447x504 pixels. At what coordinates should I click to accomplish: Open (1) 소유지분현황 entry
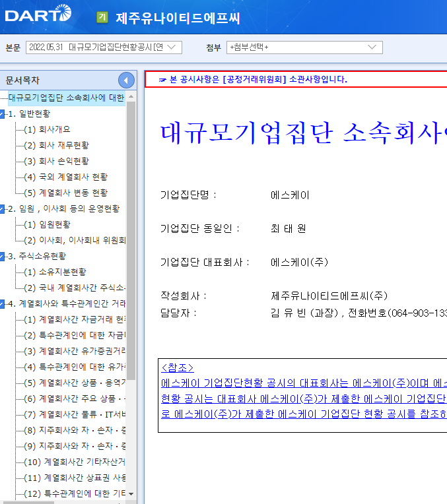[55, 272]
